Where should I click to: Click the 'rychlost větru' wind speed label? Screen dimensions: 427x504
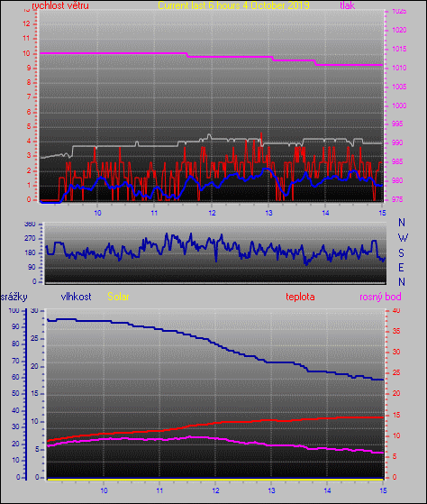click(60, 5)
